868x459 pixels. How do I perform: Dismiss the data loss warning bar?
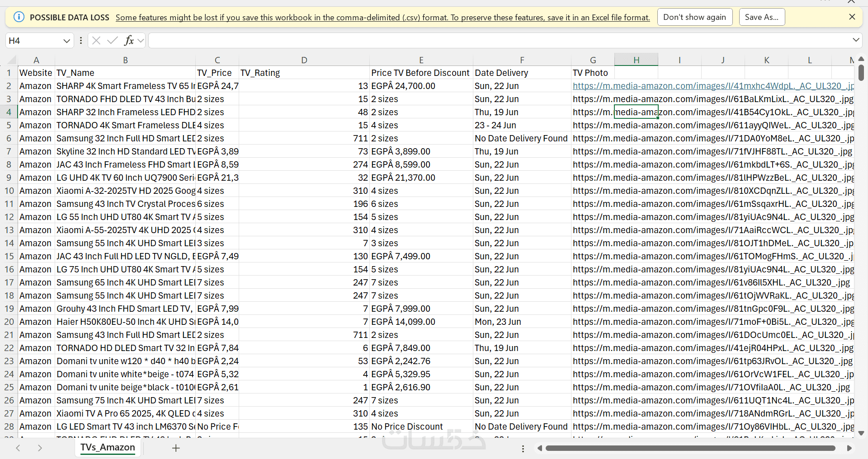click(852, 17)
